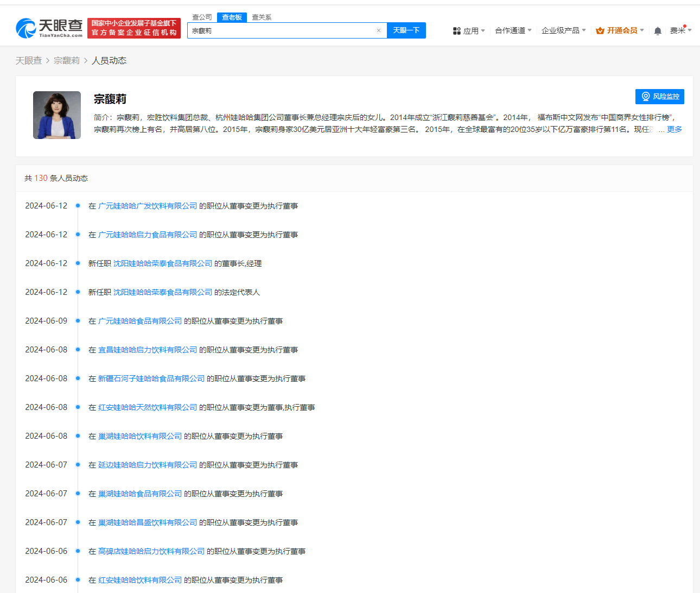Open 风险监控 monitoring feature
Image resolution: width=700 pixels, height=593 pixels.
coord(659,97)
